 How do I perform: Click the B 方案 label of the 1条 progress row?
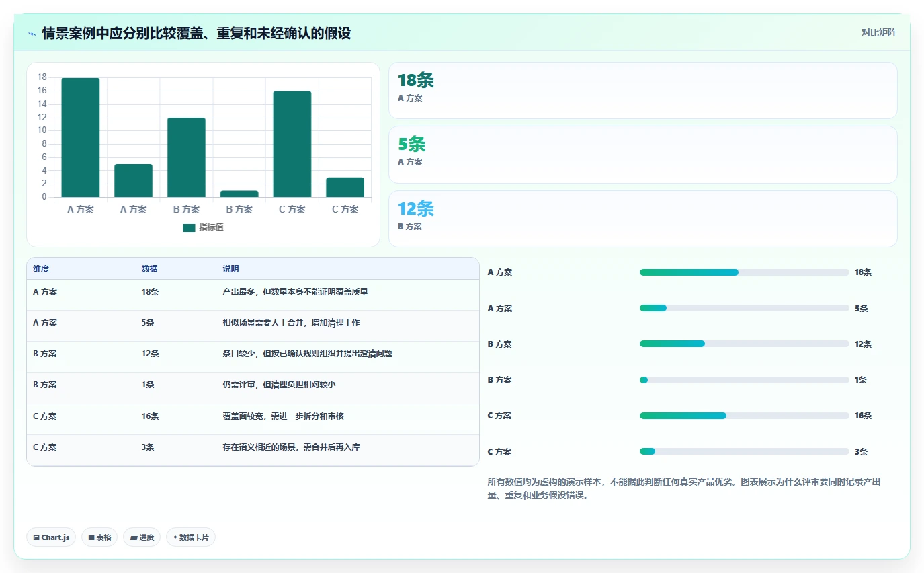pyautogui.click(x=499, y=380)
